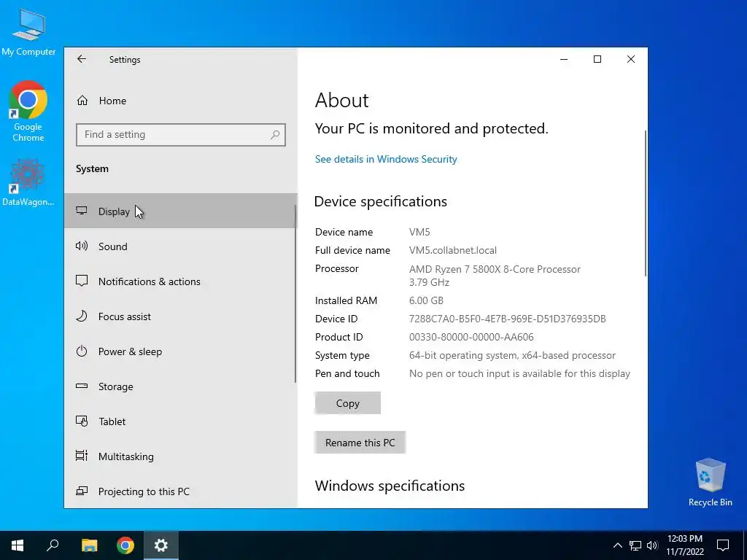Click the taskbar search magnifier
The height and width of the screenshot is (560, 747).
pos(53,545)
